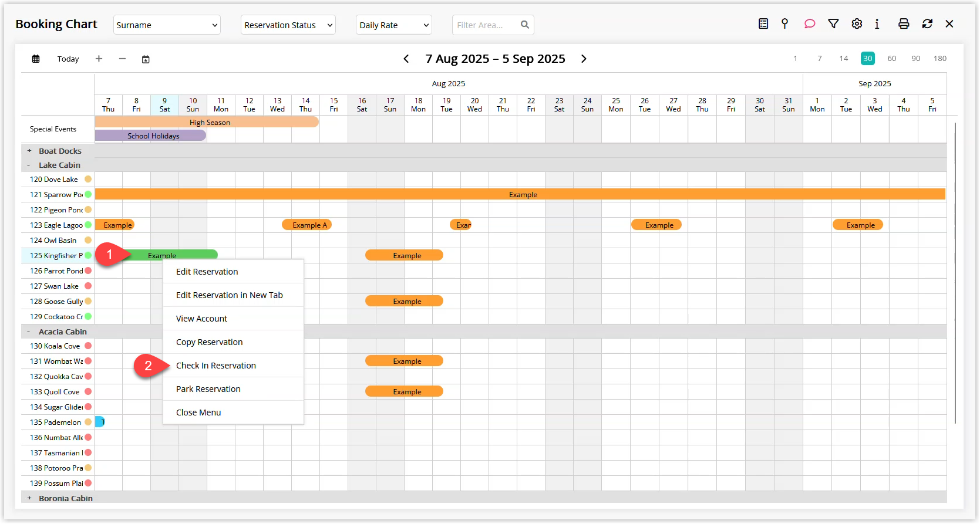
Task: Go to previous date range arrow
Action: coord(406,59)
